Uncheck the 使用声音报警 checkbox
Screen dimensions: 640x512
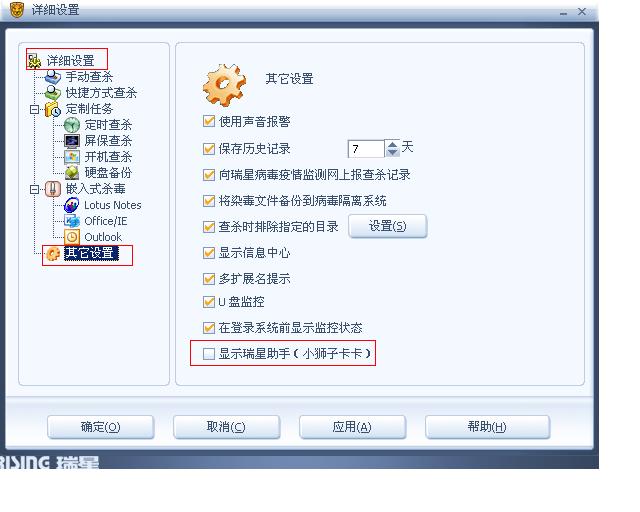[209, 121]
